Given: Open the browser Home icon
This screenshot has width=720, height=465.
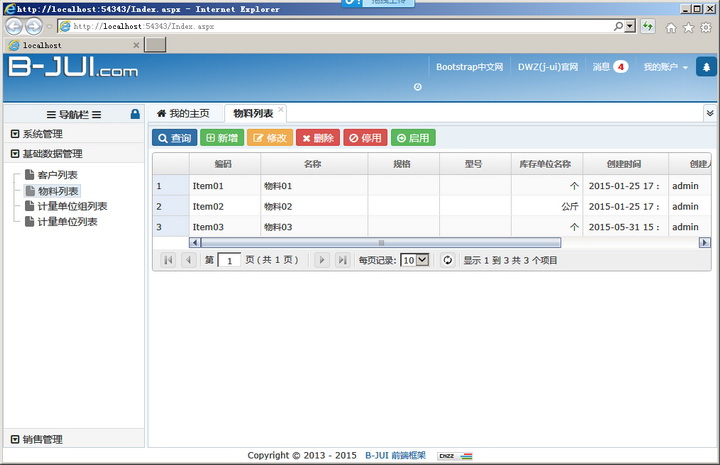Looking at the screenshot, I should [x=671, y=28].
